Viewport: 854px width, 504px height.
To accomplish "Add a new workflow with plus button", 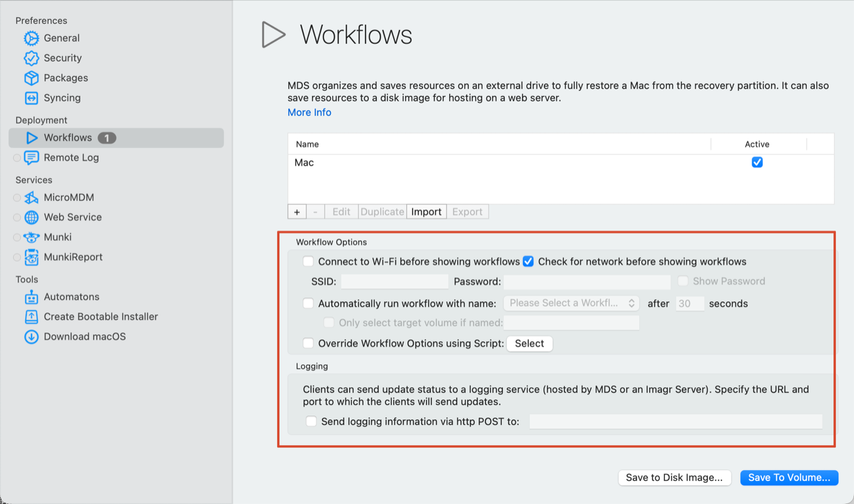I will 296,212.
